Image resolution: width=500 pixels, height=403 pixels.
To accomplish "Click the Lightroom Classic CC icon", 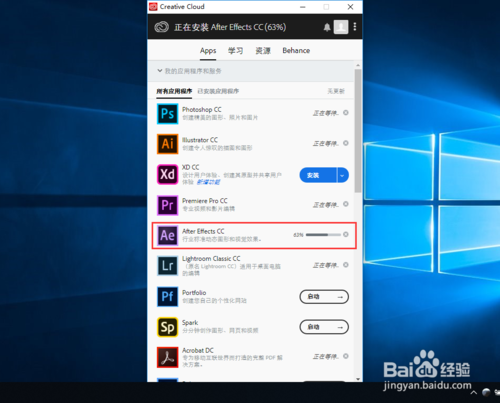I will click(167, 266).
